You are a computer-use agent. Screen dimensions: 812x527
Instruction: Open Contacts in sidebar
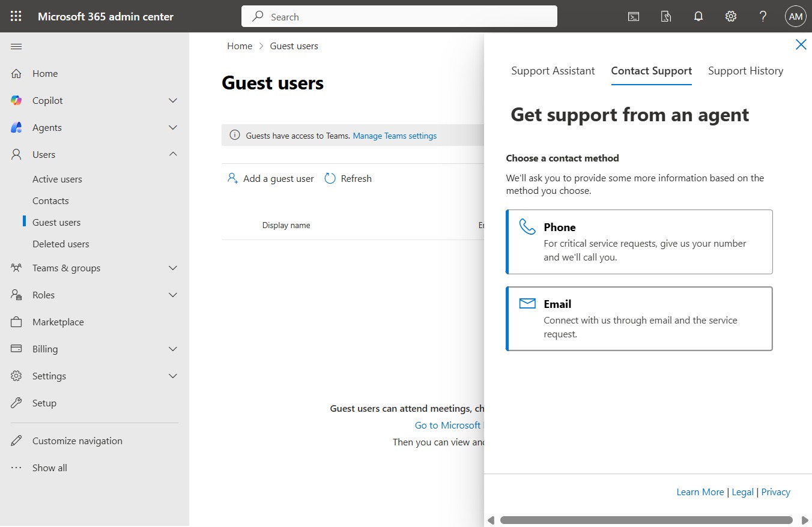(x=50, y=200)
